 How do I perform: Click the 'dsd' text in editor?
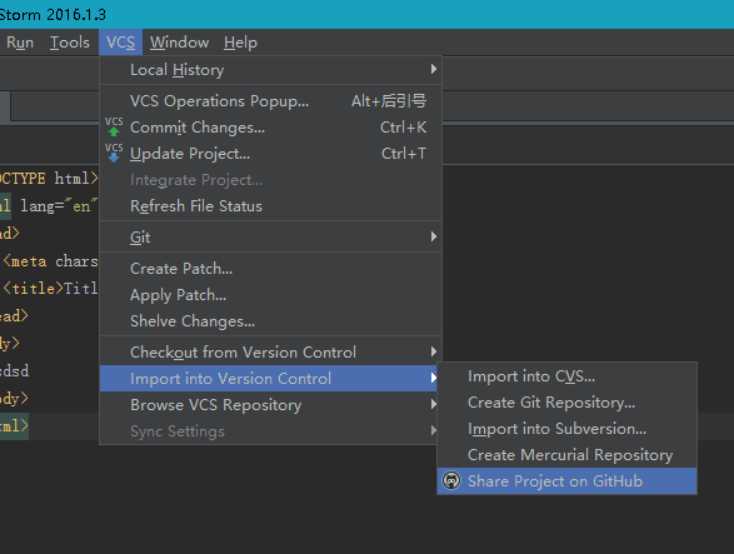tap(15, 371)
